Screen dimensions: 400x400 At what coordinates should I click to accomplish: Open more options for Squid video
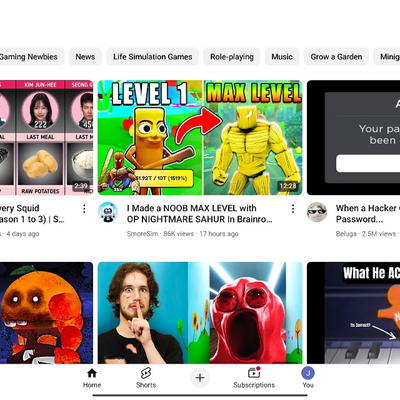pos(84,209)
